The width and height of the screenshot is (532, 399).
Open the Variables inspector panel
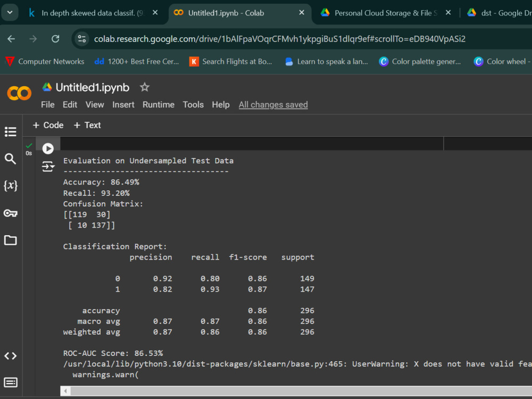pyautogui.click(x=11, y=186)
